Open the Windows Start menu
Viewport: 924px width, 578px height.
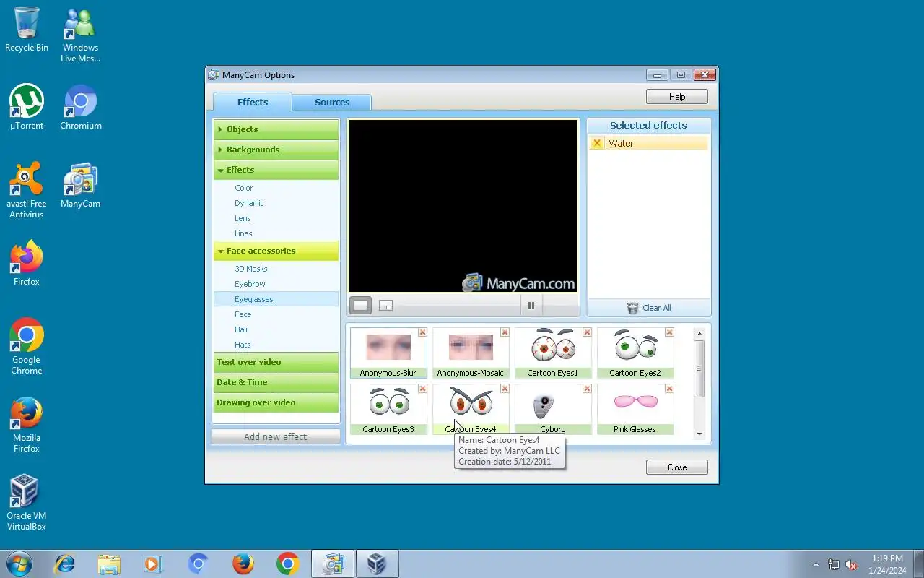click(19, 564)
